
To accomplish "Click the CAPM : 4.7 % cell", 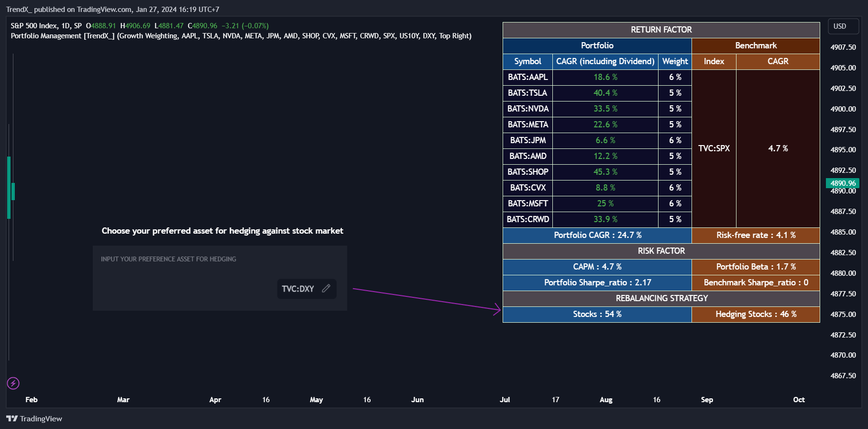I will 597,267.
